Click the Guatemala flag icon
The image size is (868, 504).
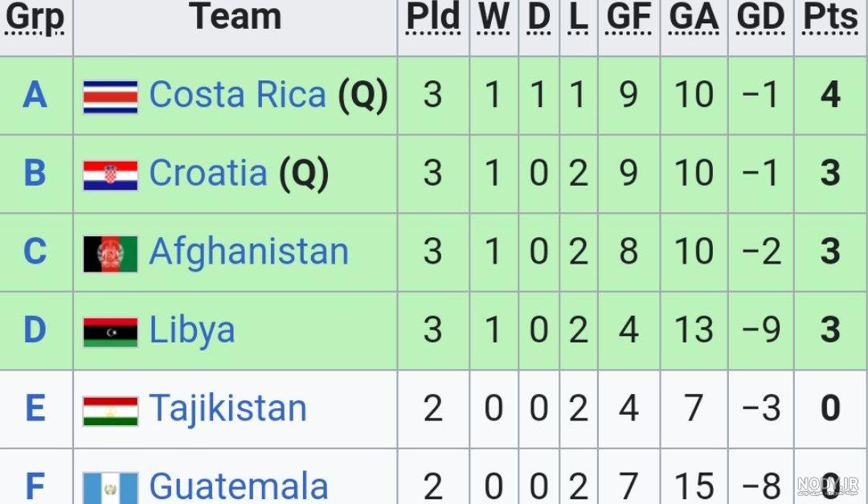point(110,488)
